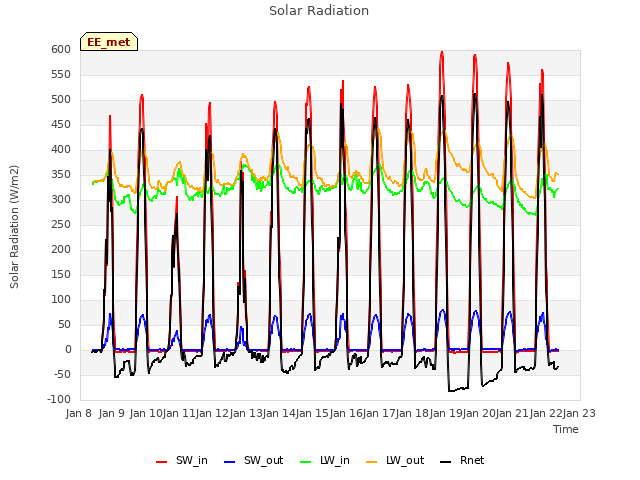Screen dimensions: 640x480
Task: Toggle the Rnet legend label
Action: point(472,461)
